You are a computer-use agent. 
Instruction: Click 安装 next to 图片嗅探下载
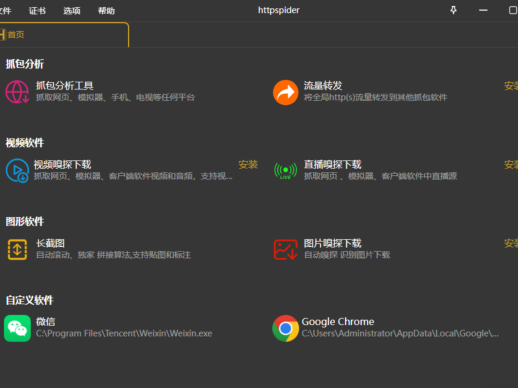click(x=511, y=243)
